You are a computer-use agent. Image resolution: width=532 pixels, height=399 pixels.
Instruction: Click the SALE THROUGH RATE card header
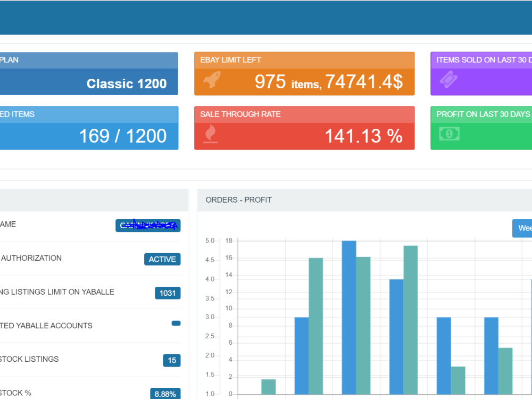(x=304, y=114)
